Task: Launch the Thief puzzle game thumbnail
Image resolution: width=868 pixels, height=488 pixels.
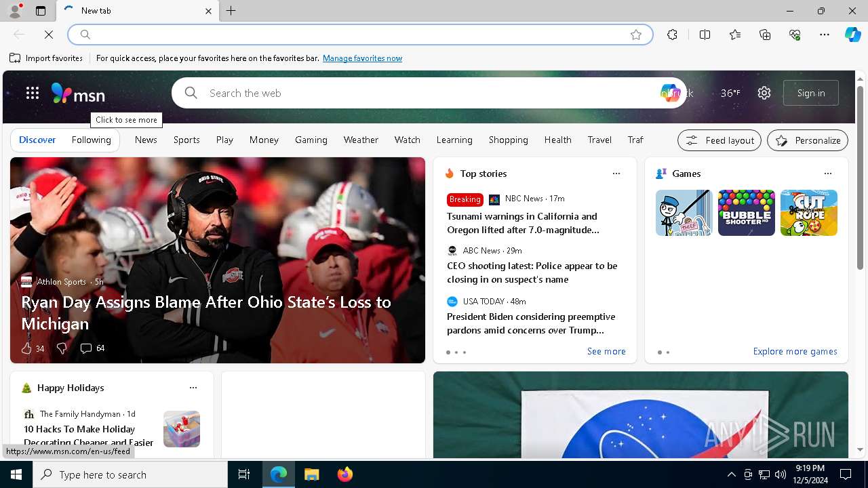Action: pyautogui.click(x=684, y=213)
